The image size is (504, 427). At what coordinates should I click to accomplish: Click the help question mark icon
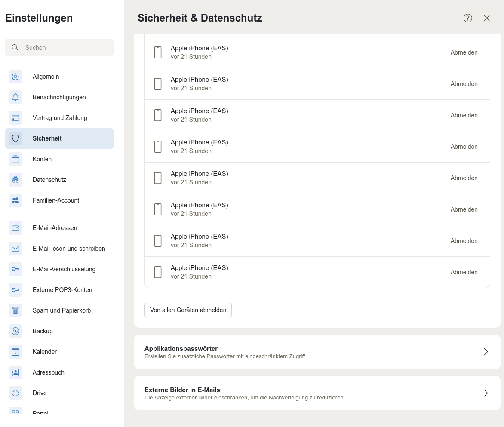468,18
